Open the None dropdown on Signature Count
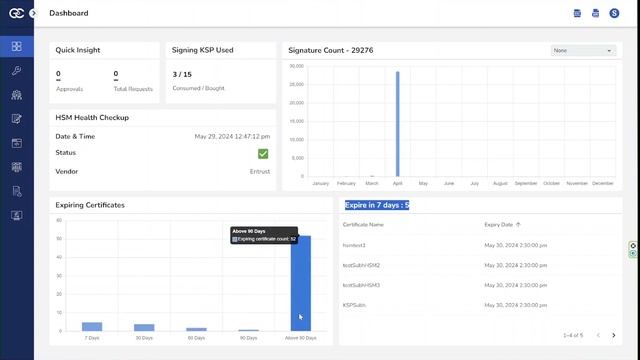 point(583,51)
